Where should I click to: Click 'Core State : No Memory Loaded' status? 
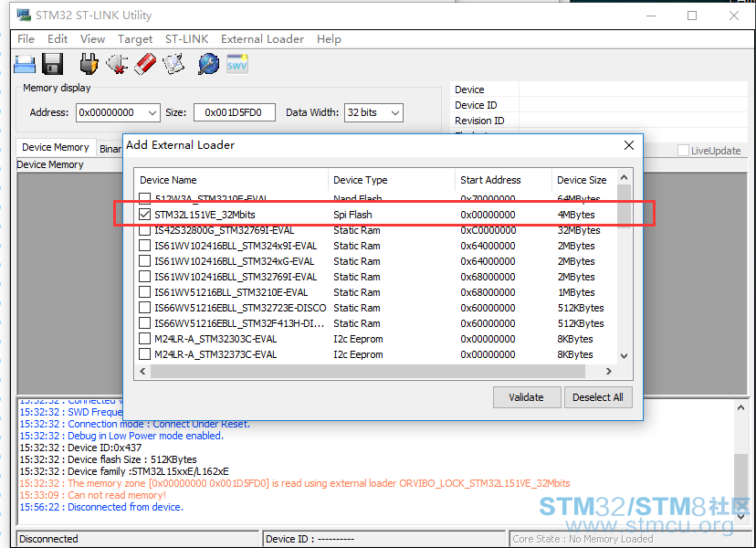[x=583, y=539]
